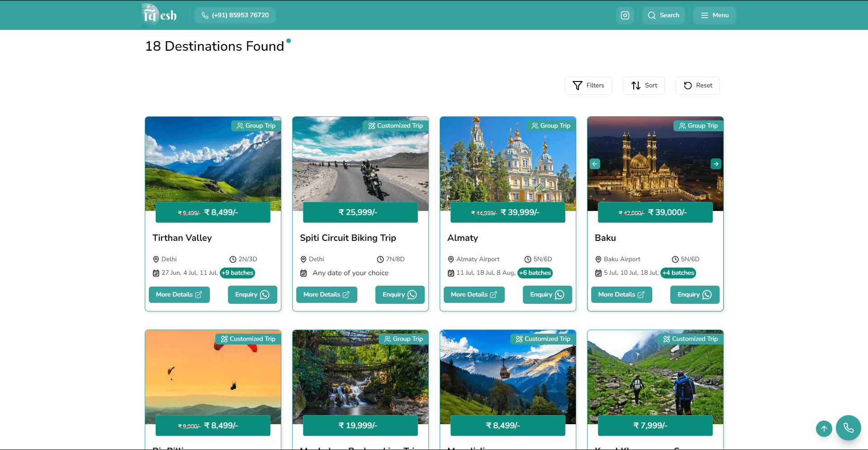Click the Almaty Airport location text
Image resolution: width=868 pixels, height=450 pixels.
tap(478, 259)
